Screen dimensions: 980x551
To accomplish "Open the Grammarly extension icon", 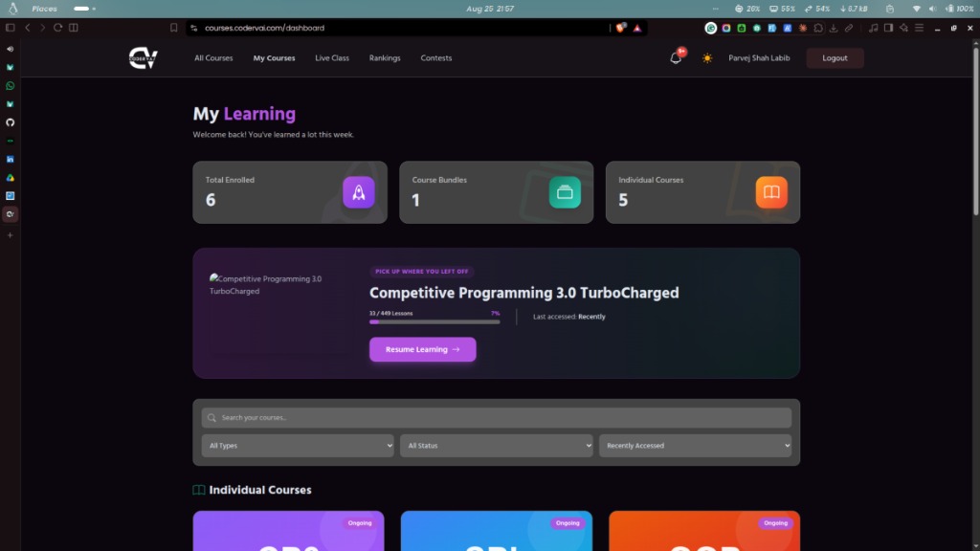I will click(x=711, y=28).
